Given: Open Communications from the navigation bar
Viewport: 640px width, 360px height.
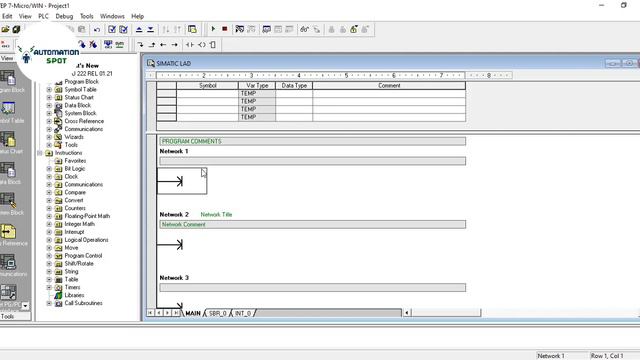Looking at the screenshot, I should pyautogui.click(x=8, y=265).
